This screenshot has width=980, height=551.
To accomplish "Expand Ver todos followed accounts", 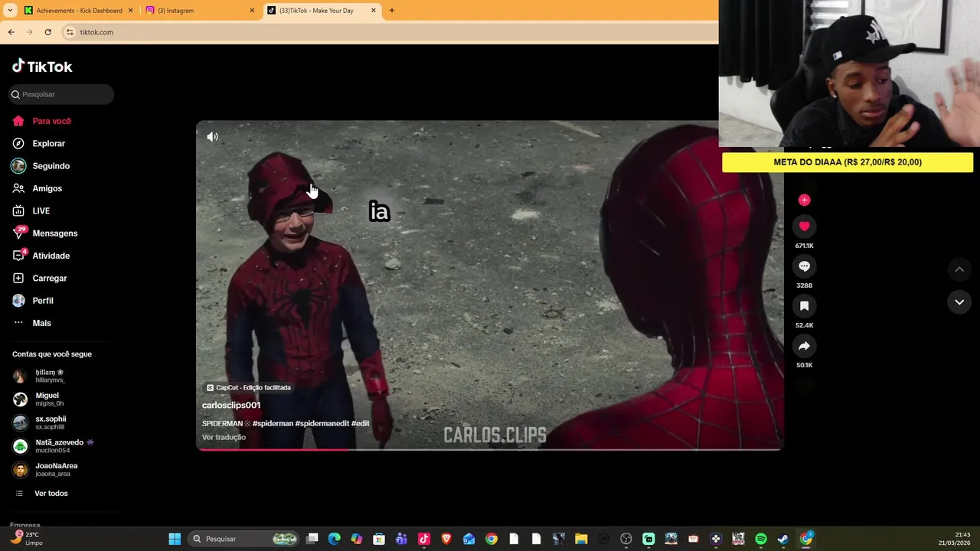I will tap(42, 494).
